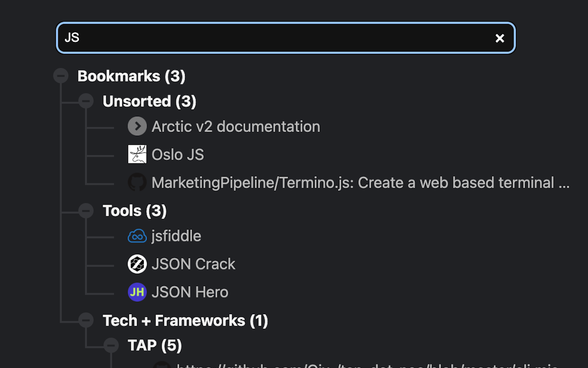Open the JSON Hero bookmark
This screenshot has width=588, height=368.
point(190,292)
